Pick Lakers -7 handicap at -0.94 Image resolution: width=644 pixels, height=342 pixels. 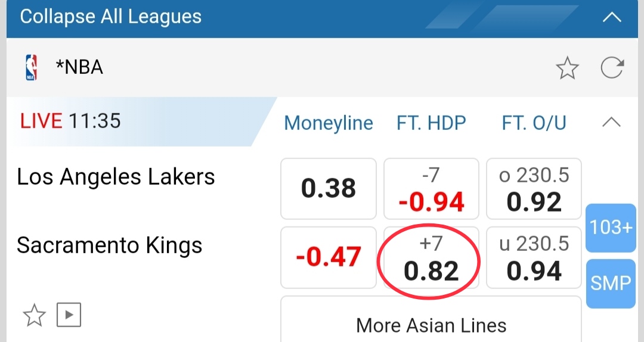(431, 188)
